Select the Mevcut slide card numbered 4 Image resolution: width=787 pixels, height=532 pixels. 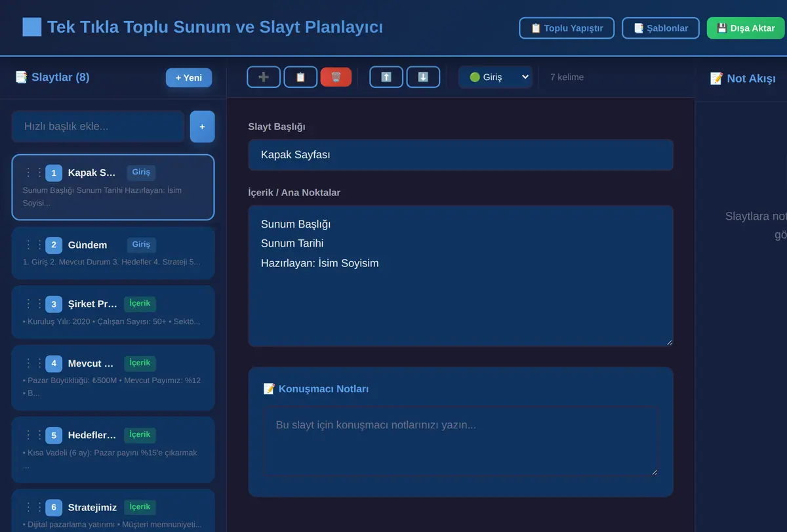pos(113,378)
